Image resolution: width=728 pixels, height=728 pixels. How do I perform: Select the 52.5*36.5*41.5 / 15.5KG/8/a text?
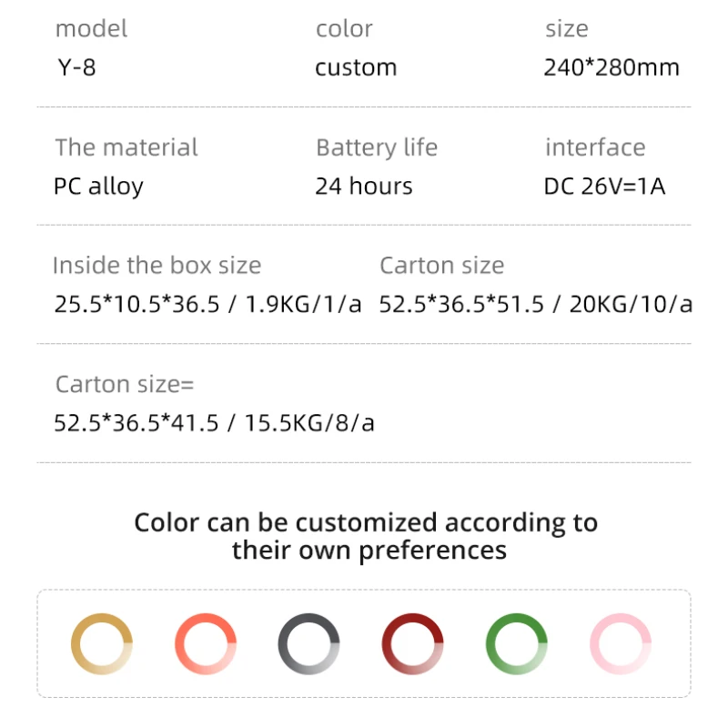(x=215, y=423)
